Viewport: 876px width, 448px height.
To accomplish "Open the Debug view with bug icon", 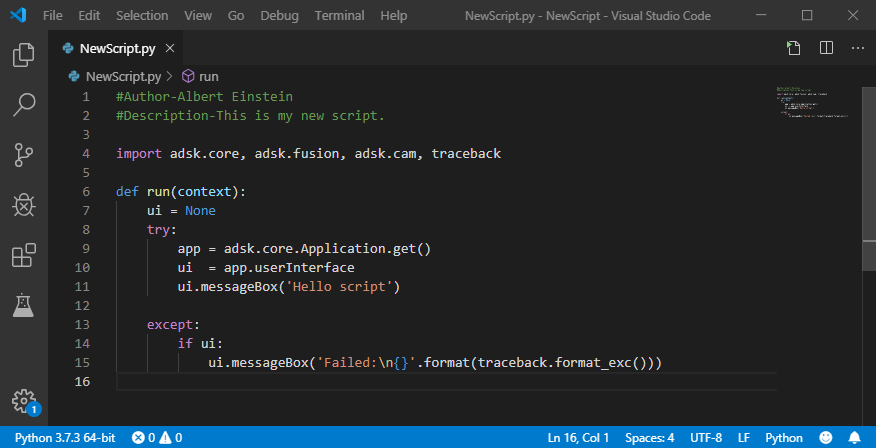I will point(23,206).
